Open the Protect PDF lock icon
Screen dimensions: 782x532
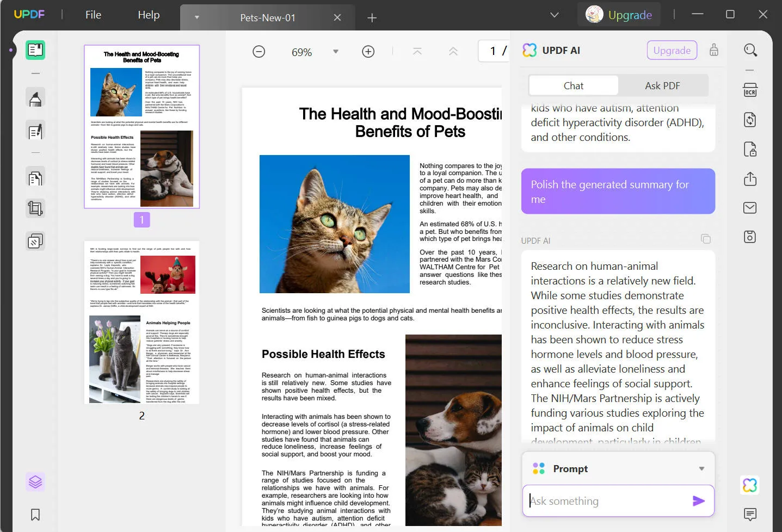coord(750,149)
